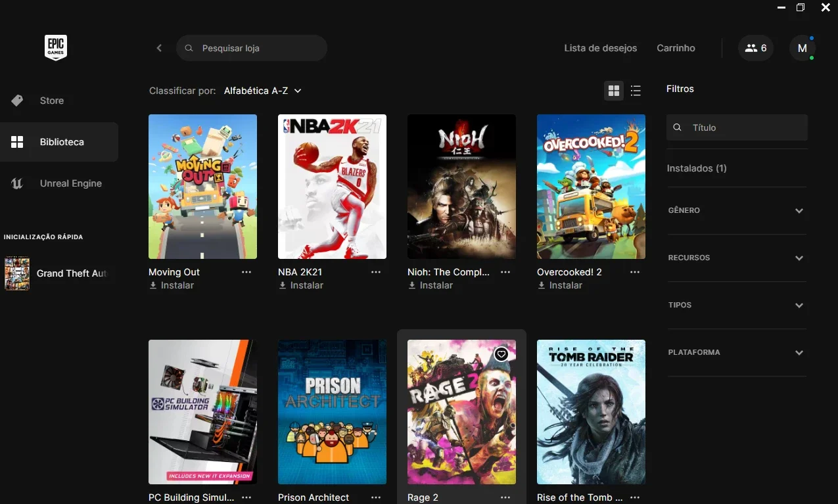Open the Store section
The image size is (838, 504).
point(59,101)
